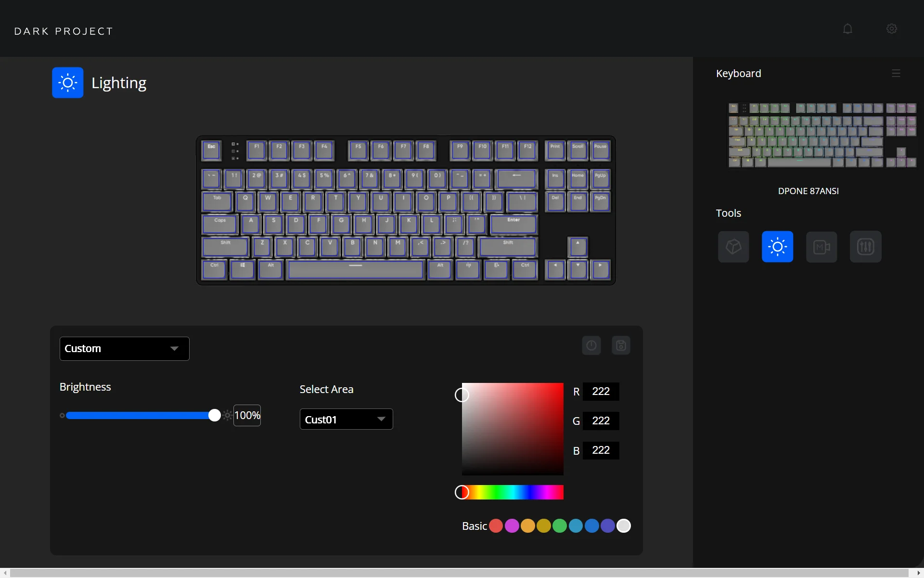Select the Lighting tool icon
This screenshot has width=924, height=578.
[777, 247]
